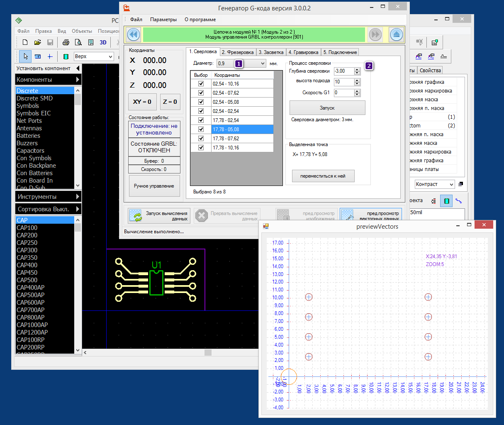Click the new file icon in toolbar
The height and width of the screenshot is (425, 504).
pos(25,42)
